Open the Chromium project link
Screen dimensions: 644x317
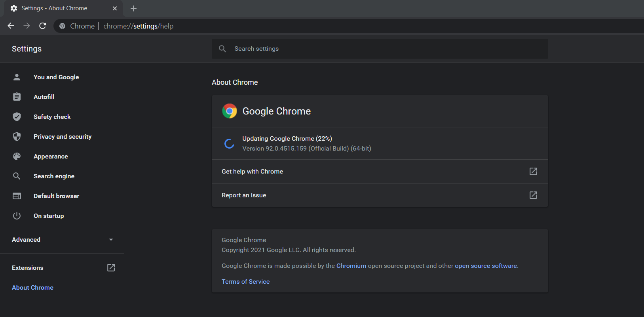tap(351, 266)
